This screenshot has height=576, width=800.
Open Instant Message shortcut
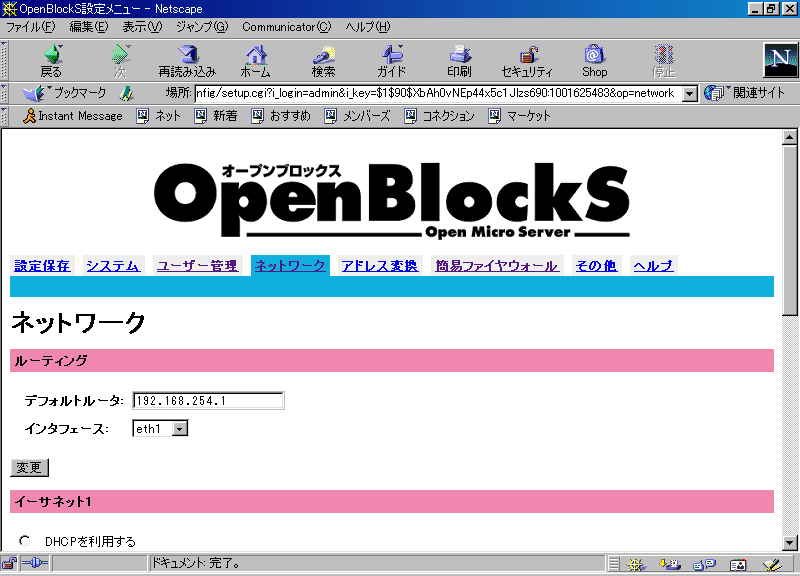[73, 116]
